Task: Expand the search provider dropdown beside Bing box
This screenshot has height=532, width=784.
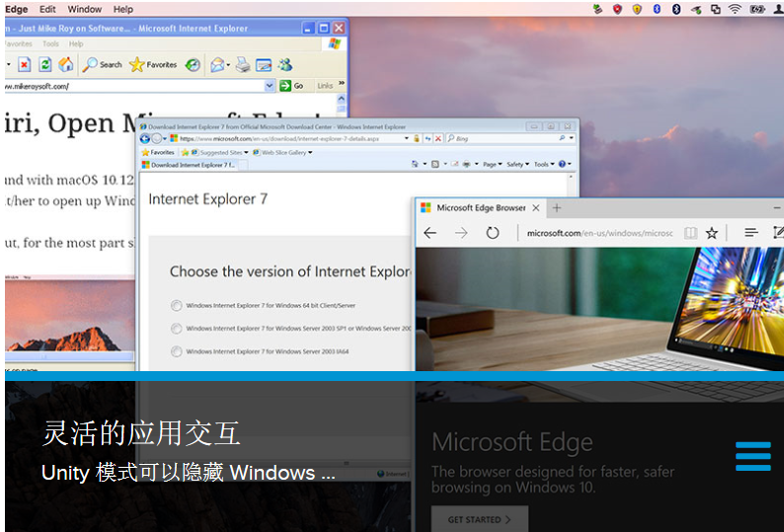Action: pos(571,138)
